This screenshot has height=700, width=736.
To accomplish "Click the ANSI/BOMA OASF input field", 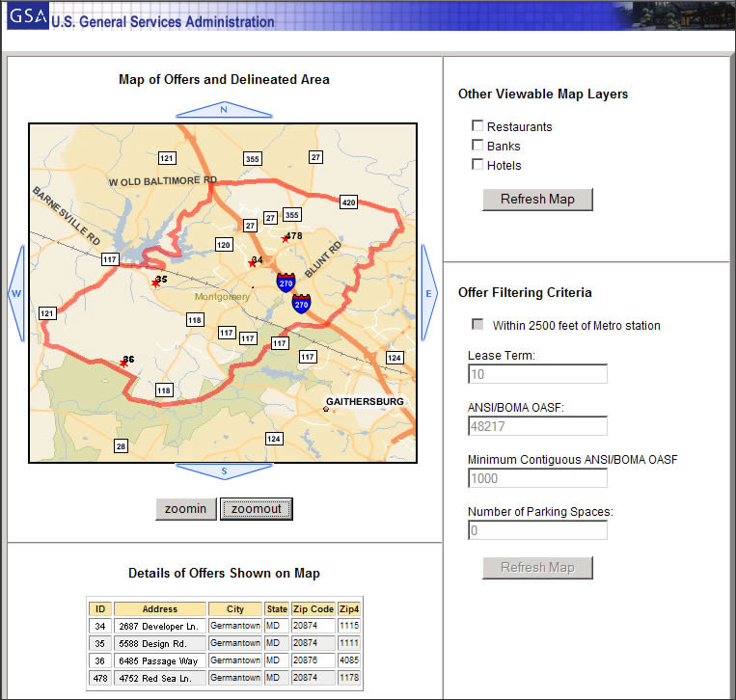I will (537, 426).
